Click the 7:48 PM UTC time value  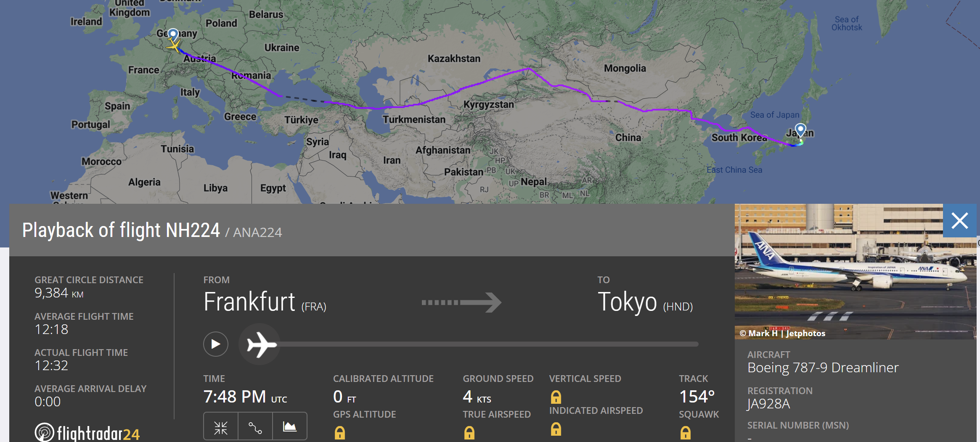point(245,397)
